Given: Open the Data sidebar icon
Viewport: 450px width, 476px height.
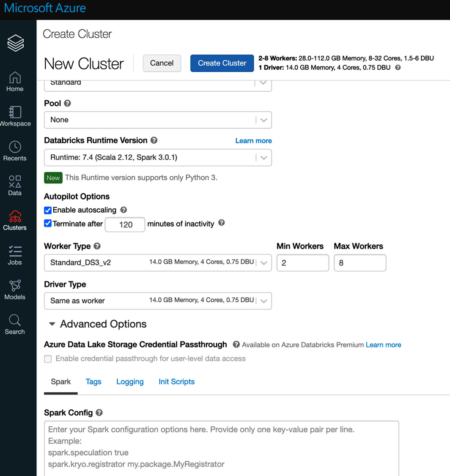Looking at the screenshot, I should pyautogui.click(x=15, y=186).
